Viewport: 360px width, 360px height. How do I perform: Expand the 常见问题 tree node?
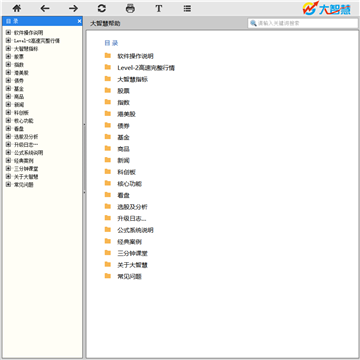[x=8, y=184]
